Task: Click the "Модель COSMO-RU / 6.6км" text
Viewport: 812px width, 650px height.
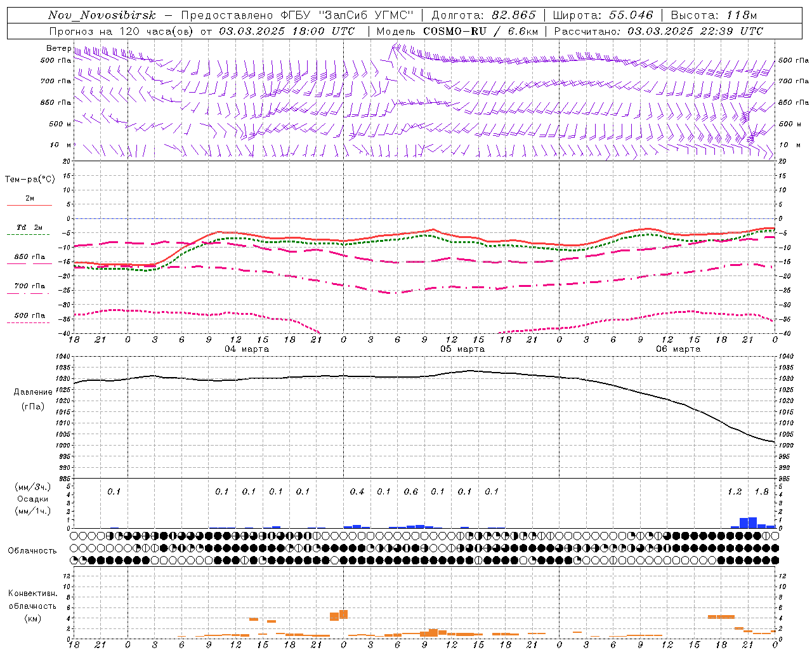Action: [457, 31]
